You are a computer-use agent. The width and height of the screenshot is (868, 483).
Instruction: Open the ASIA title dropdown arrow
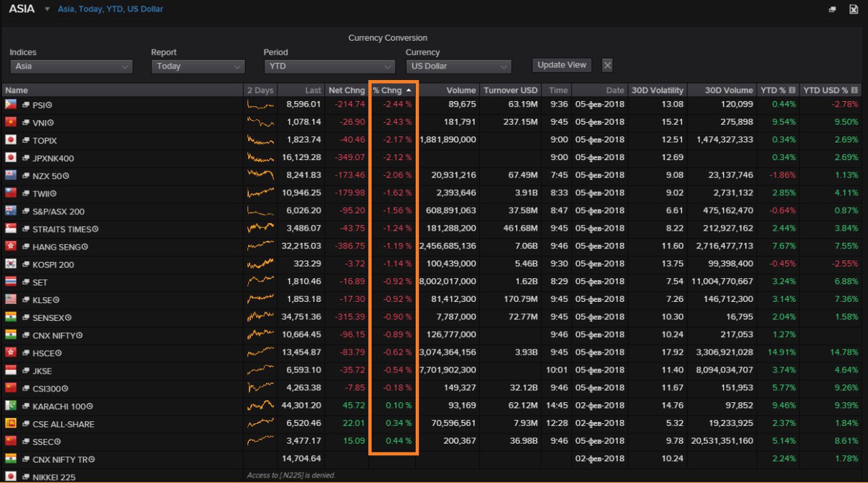47,9
